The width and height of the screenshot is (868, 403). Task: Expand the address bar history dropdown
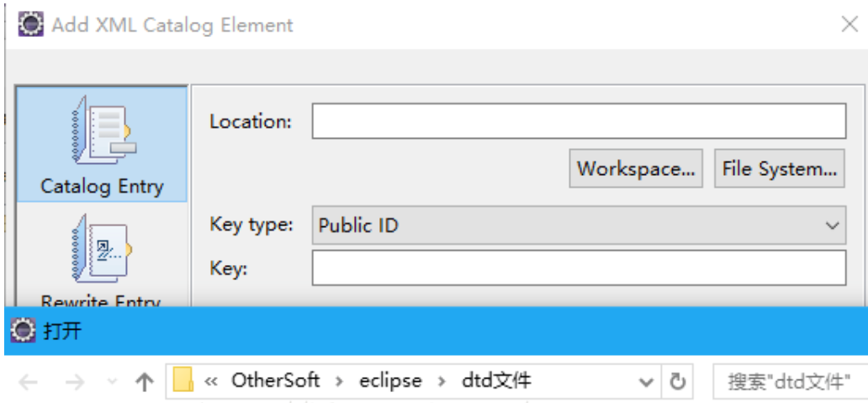click(646, 382)
